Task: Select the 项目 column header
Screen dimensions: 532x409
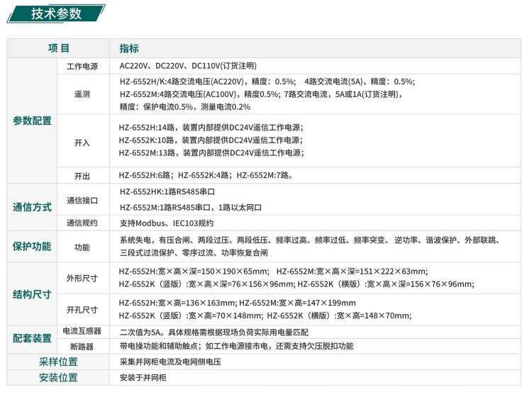Action: [58, 48]
